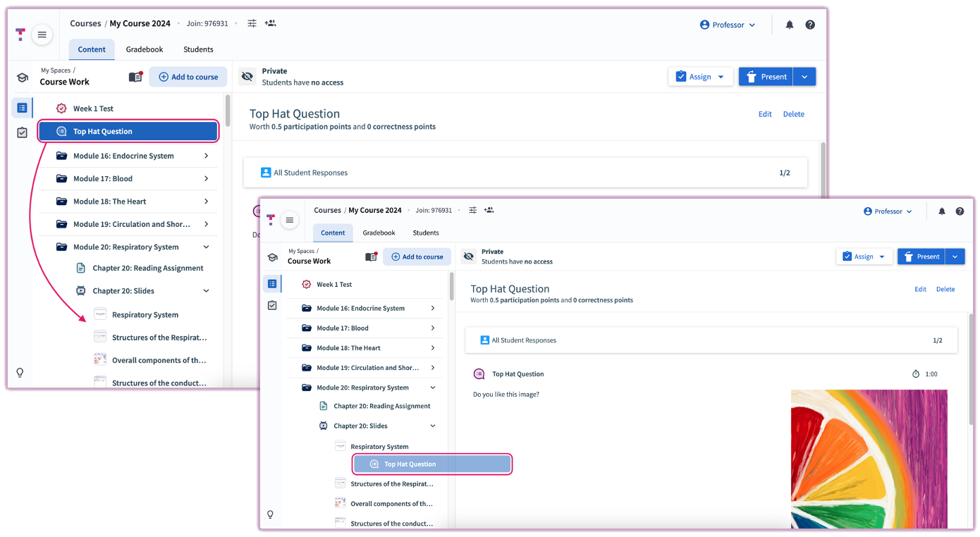
Task: Select the Content tab in the back window
Action: pyautogui.click(x=92, y=49)
